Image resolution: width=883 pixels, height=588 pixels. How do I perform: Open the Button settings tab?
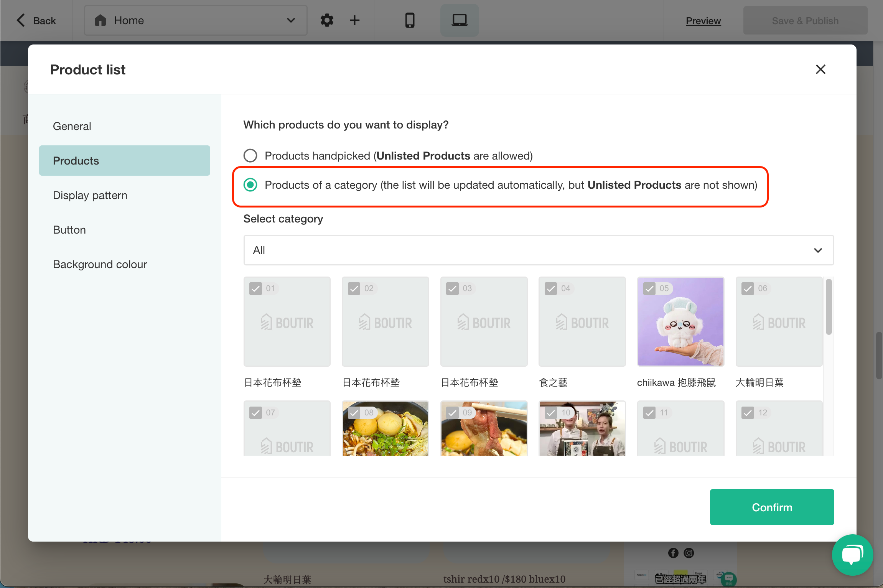point(124,230)
